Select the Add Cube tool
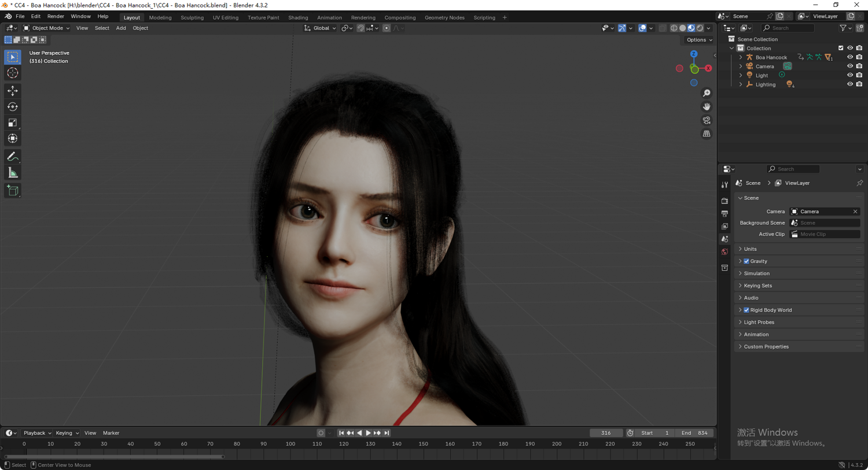868x470 pixels. click(x=13, y=191)
